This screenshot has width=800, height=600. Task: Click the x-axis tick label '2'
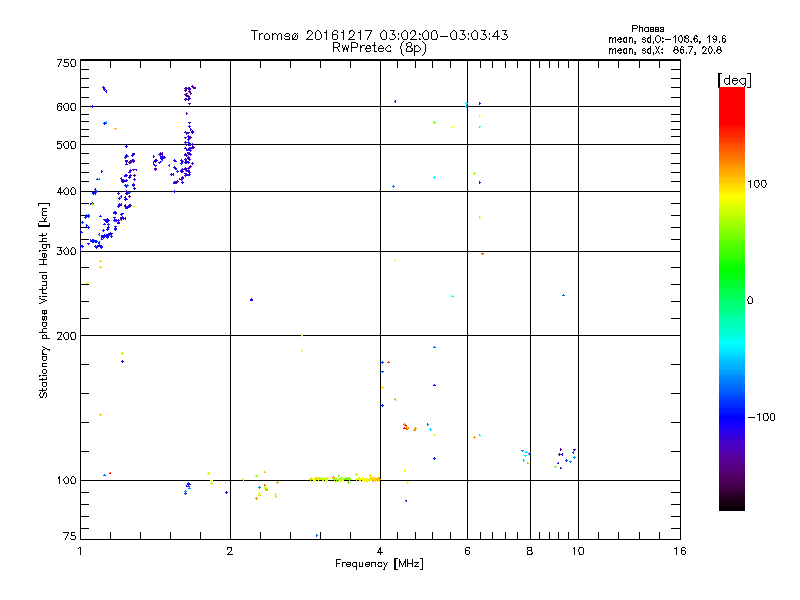[x=230, y=551]
